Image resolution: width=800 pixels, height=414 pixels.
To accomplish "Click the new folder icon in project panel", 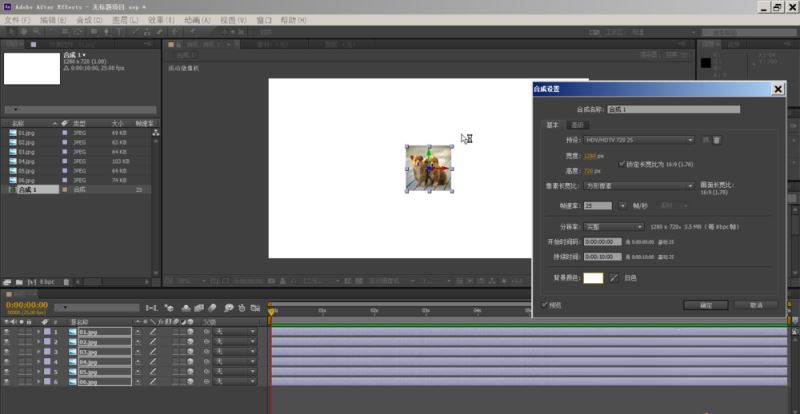I will [x=19, y=282].
